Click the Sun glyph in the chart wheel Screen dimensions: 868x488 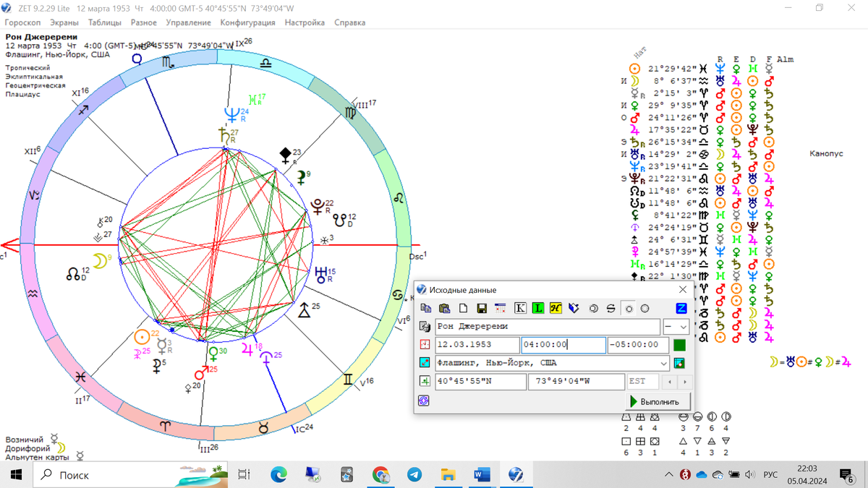(x=142, y=337)
